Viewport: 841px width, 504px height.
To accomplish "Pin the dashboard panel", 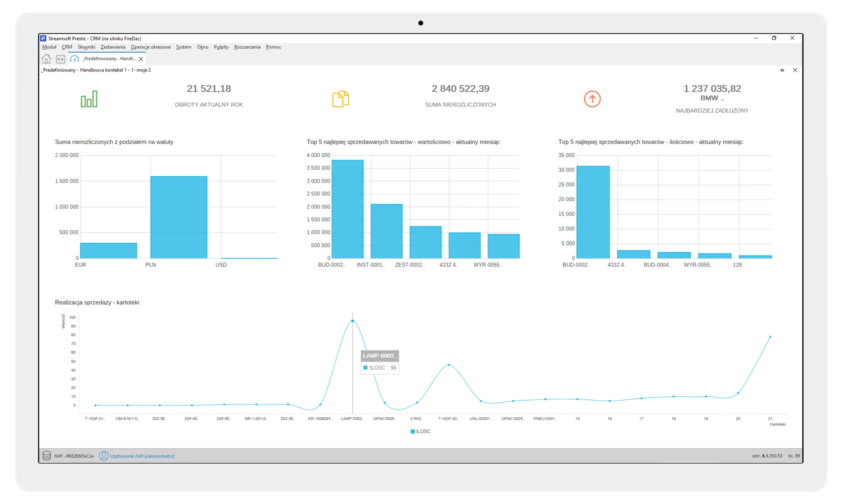I will pos(782,70).
